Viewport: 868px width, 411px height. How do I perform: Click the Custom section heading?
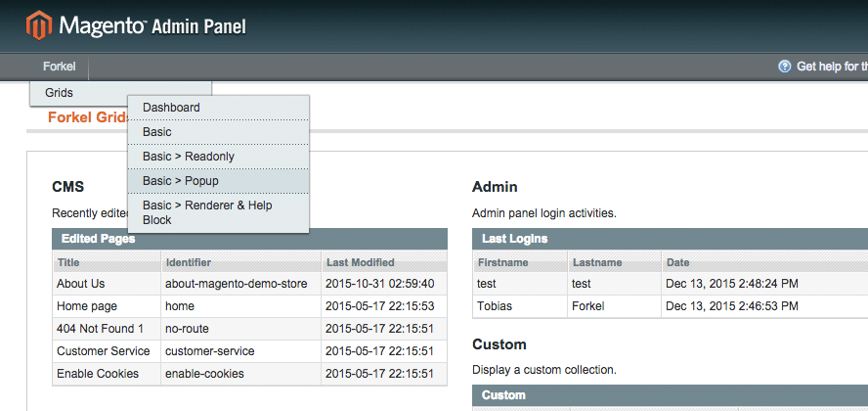pyautogui.click(x=499, y=344)
